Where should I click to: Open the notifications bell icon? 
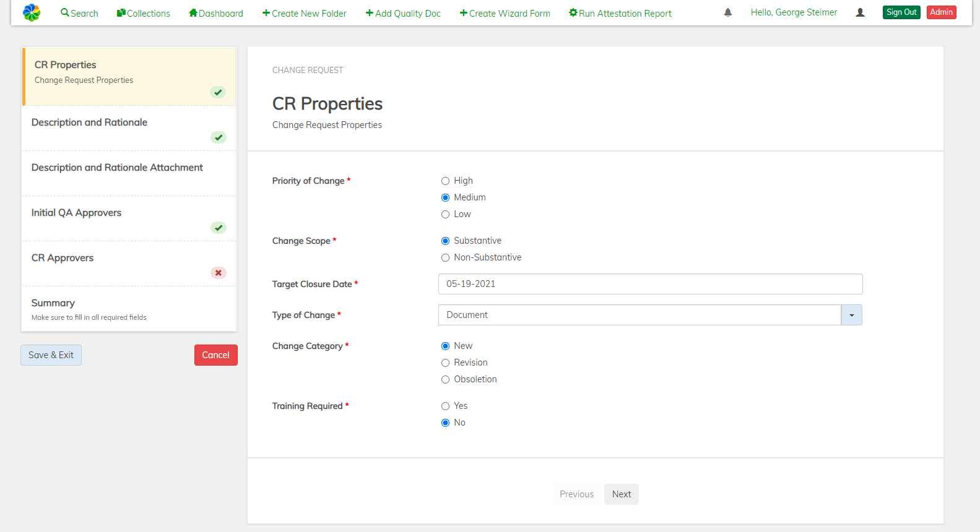pyautogui.click(x=728, y=12)
